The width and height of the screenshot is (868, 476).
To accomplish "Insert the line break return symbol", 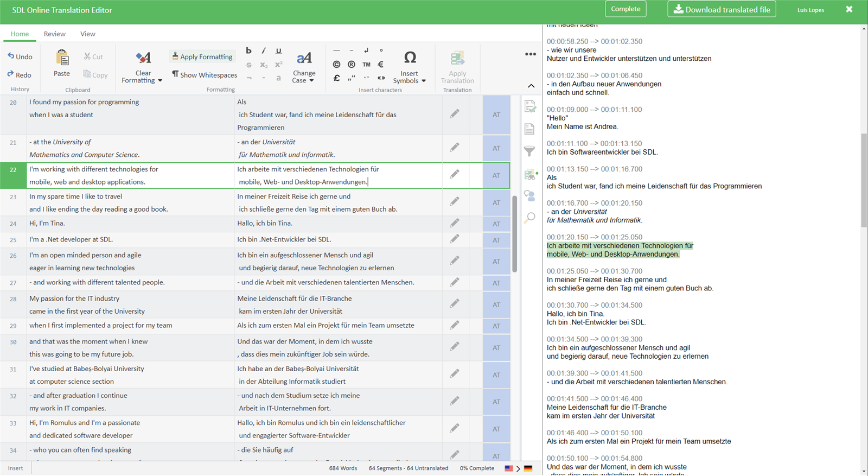I will click(367, 50).
